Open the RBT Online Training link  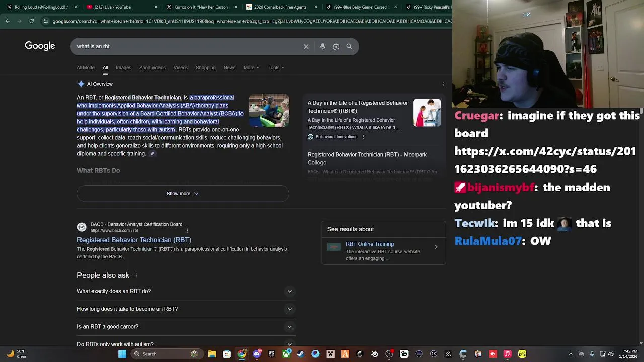[370, 244]
